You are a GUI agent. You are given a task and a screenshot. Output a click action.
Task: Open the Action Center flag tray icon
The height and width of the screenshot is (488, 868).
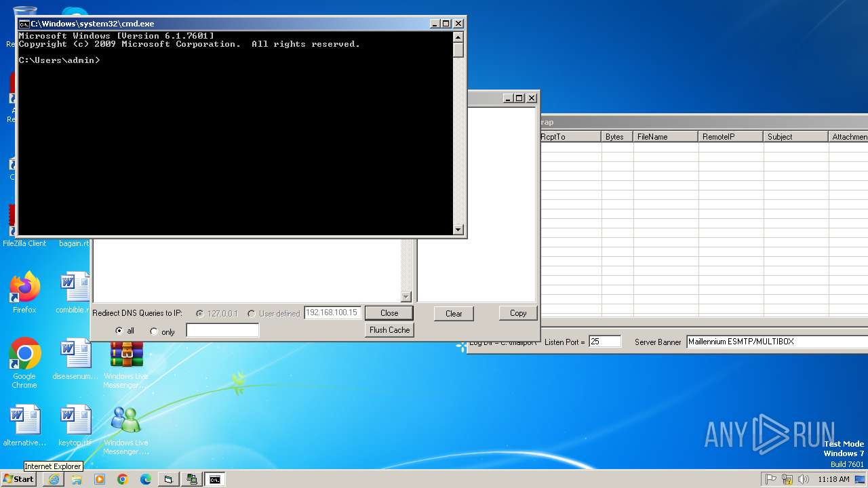tap(770, 479)
